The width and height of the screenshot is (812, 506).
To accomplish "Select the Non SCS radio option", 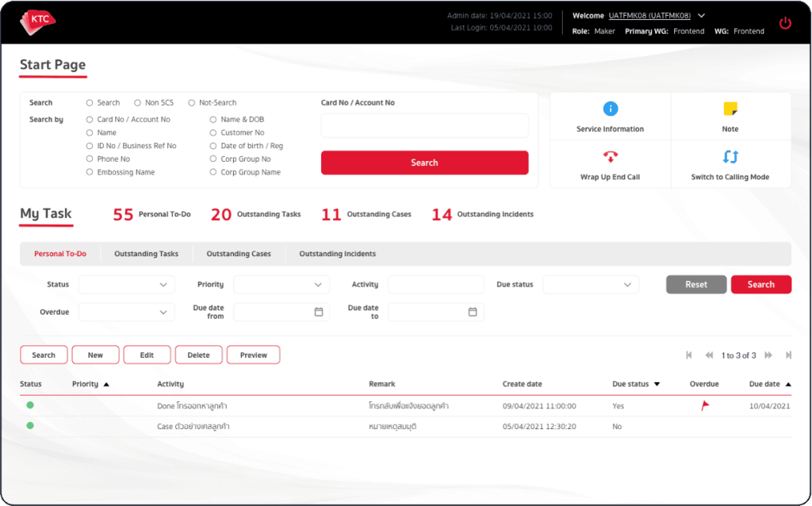I will [x=137, y=103].
